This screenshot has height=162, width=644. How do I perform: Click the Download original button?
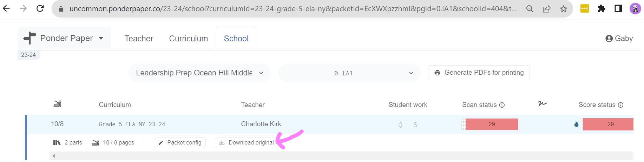[247, 143]
